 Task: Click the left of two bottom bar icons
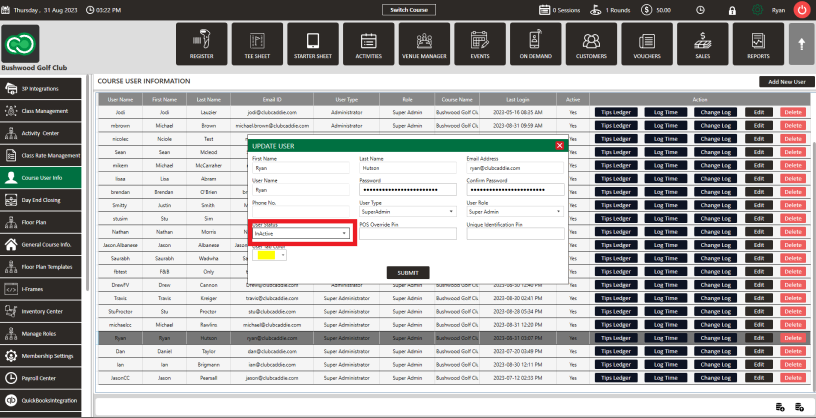(780, 407)
